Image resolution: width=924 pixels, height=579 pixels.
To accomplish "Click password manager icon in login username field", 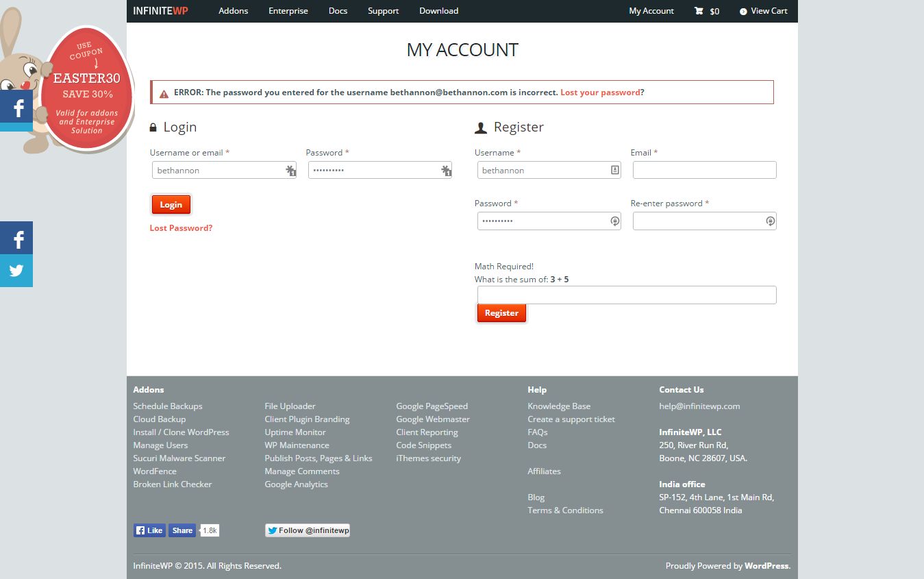I will click(x=290, y=171).
